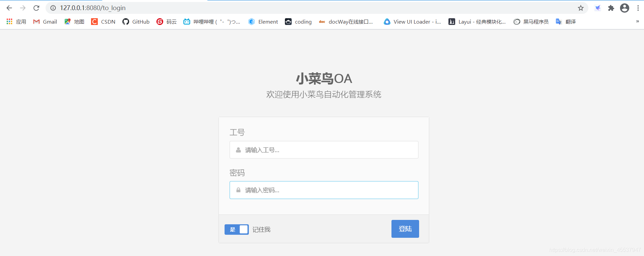This screenshot has height=256, width=644.
Task: Open the 黑马程序员 bookmark
Action: coord(531,22)
